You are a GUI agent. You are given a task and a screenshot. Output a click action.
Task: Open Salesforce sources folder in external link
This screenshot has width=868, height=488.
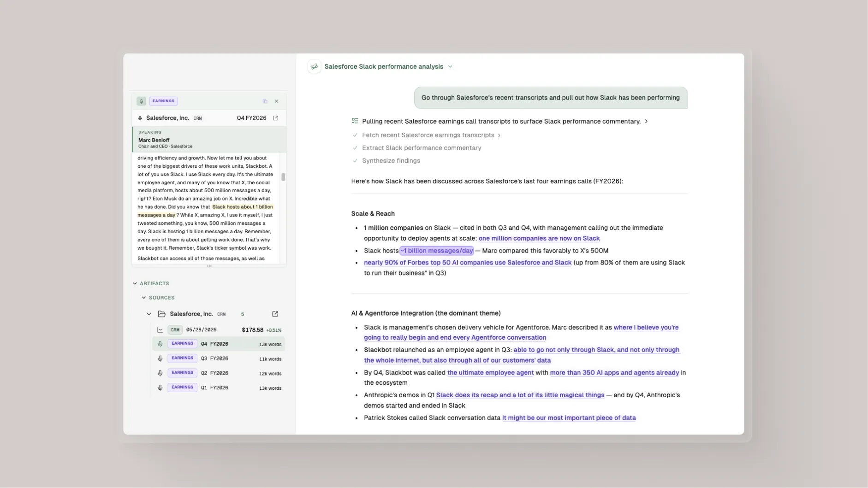coord(275,314)
